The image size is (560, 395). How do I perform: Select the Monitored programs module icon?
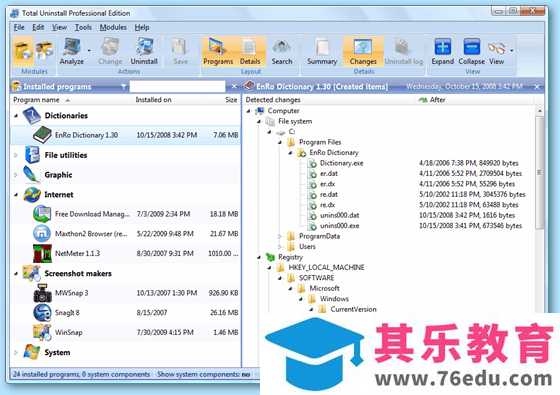44,51
